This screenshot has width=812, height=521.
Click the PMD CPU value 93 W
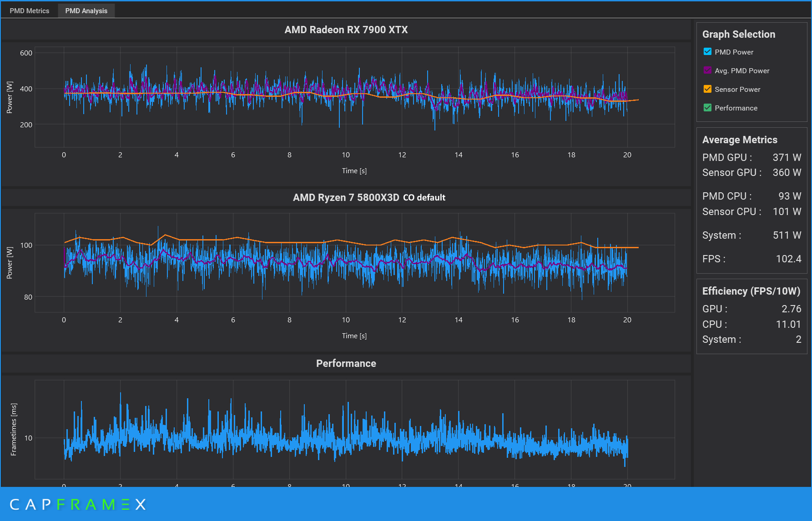click(790, 196)
